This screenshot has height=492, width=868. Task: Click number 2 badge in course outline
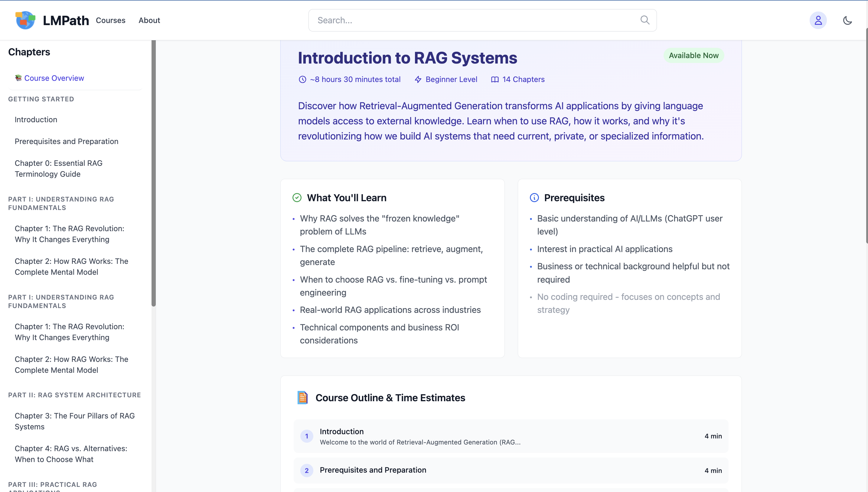point(307,471)
